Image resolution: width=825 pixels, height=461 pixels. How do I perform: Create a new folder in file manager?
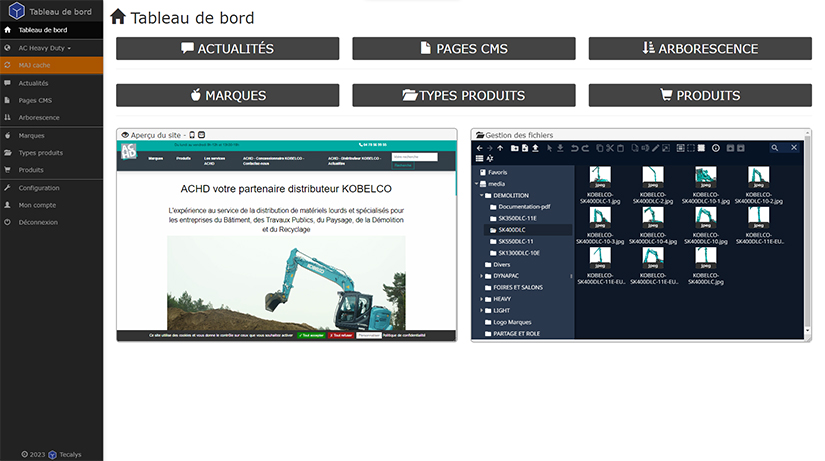coord(515,148)
